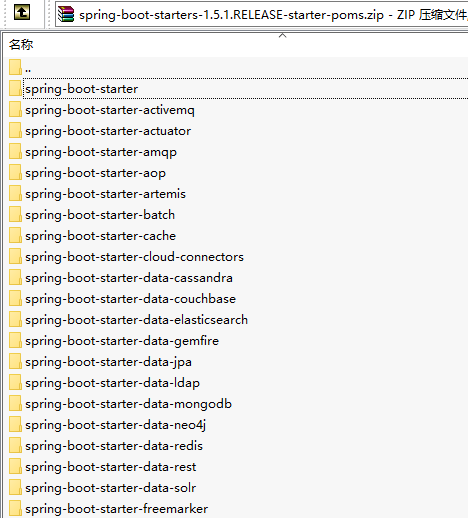Screen dimensions: 468x518
Task: Click folder icon of spring-boot-starter-batch
Action: coord(15,214)
